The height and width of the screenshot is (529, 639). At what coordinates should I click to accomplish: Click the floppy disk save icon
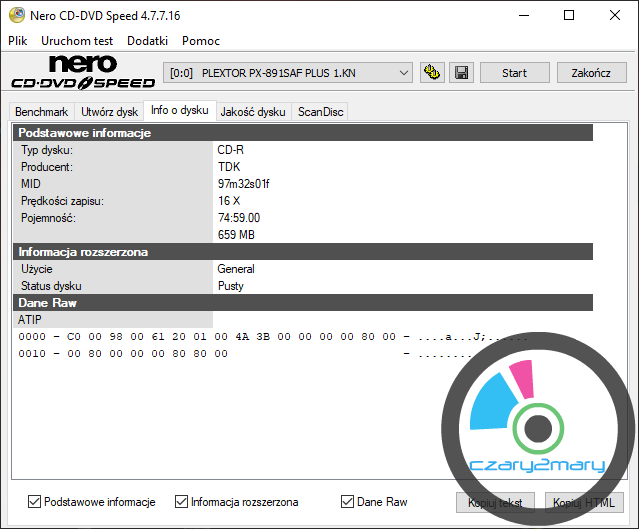coord(460,73)
